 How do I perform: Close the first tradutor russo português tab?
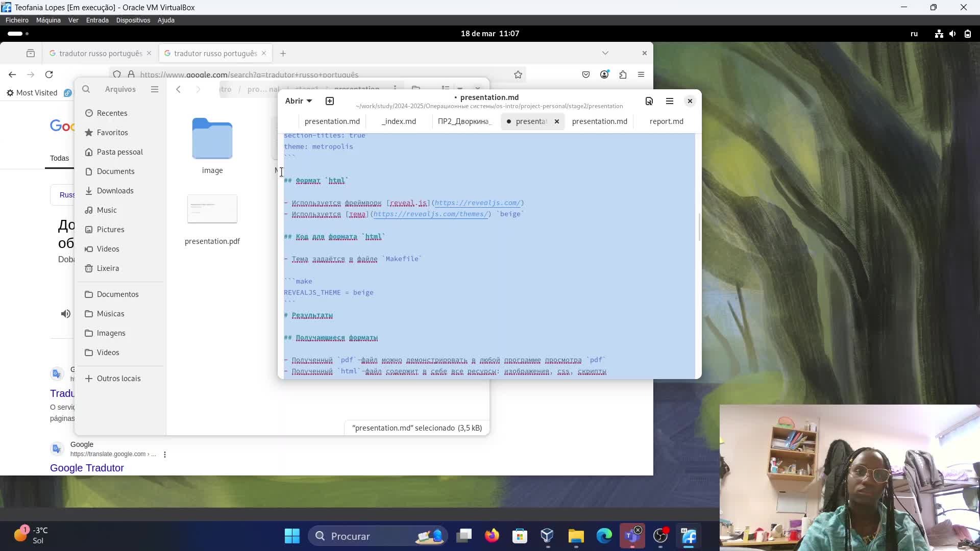click(149, 53)
